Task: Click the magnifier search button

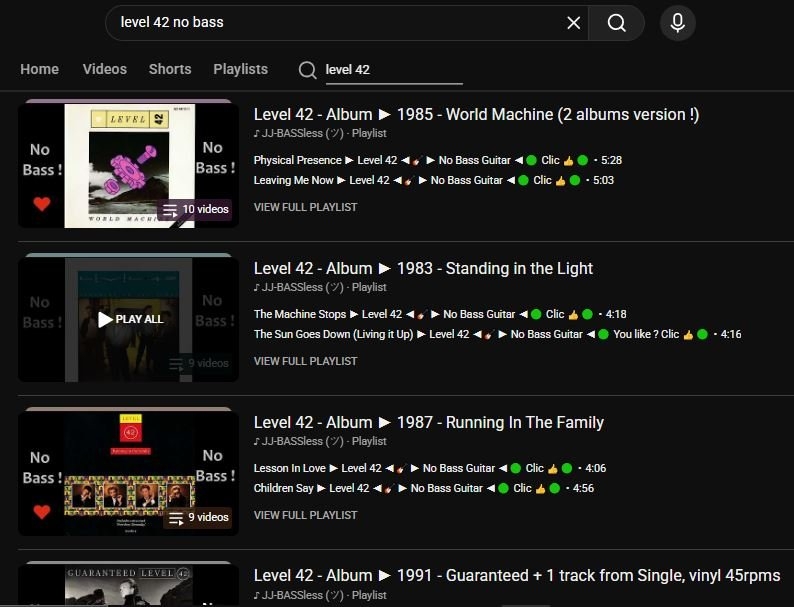Action: click(616, 23)
